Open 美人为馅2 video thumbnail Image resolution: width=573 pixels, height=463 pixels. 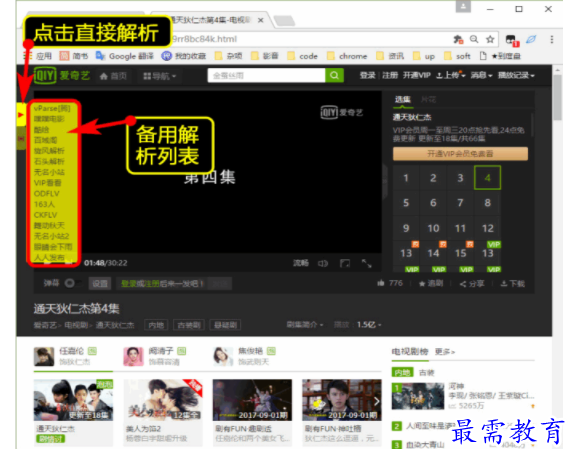(163, 400)
